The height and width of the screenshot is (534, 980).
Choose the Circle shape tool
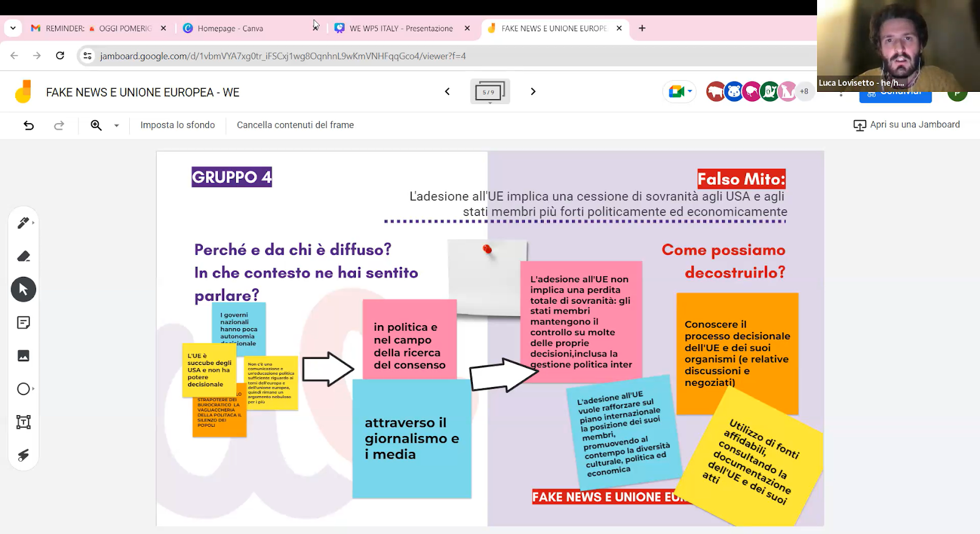click(23, 389)
